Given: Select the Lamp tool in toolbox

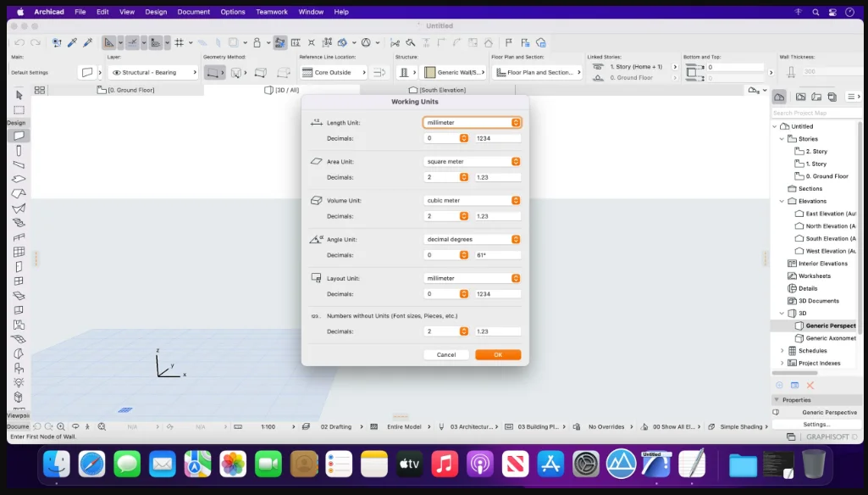Looking at the screenshot, I should (x=19, y=382).
